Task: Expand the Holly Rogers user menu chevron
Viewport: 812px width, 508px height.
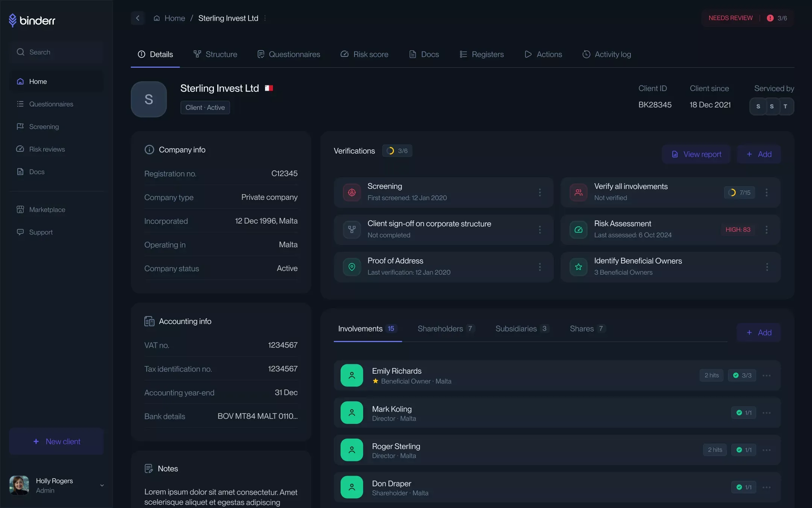Action: click(102, 485)
